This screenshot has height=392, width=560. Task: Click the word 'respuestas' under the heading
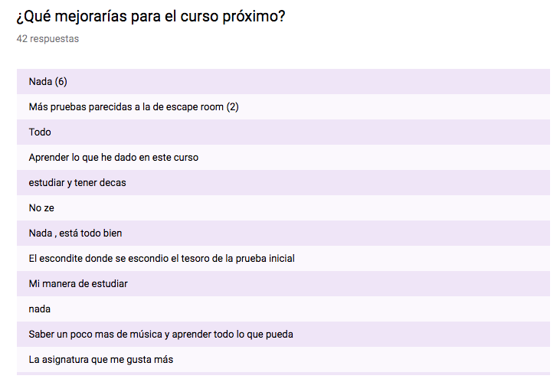[x=54, y=38]
